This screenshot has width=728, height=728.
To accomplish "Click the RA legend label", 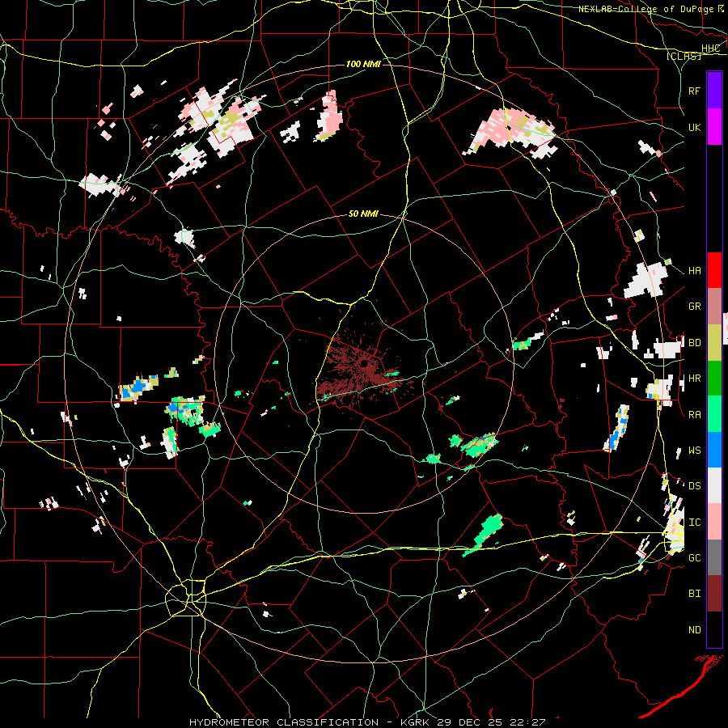I will pyautogui.click(x=694, y=414).
